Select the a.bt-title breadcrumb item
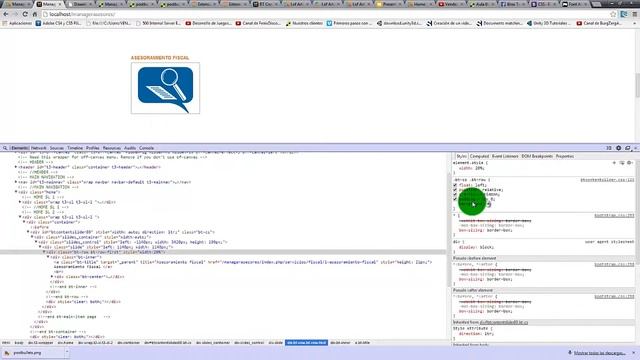 pyautogui.click(x=362, y=343)
